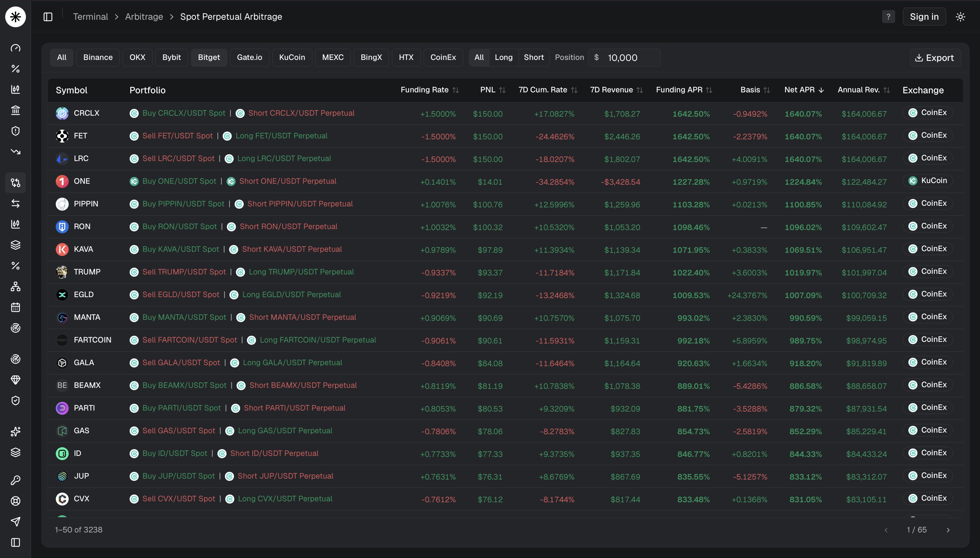Screen dimensions: 980x558
Task: Go to previous page of results
Action: click(886, 530)
